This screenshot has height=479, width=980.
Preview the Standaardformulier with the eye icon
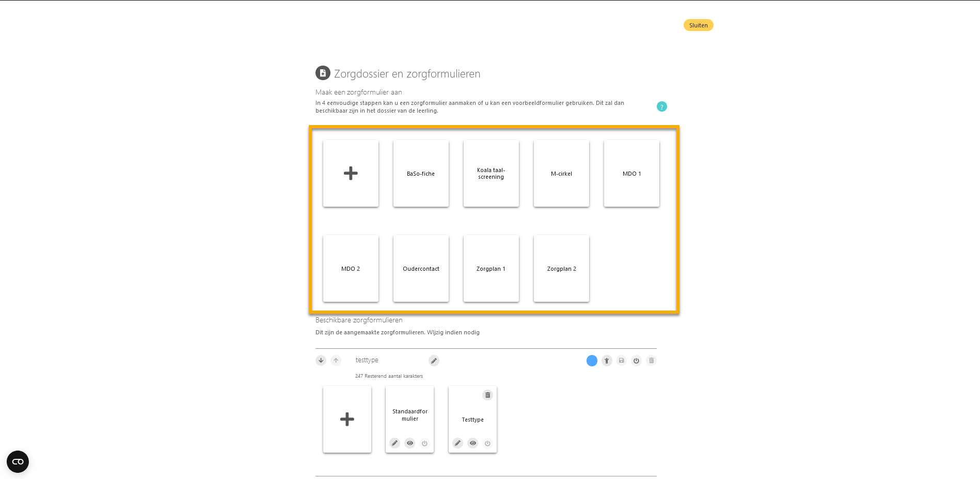[409, 443]
